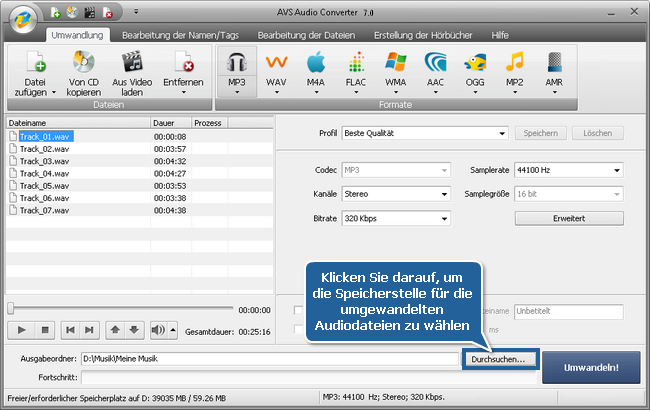
Task: Select the WAV output format
Action: (x=276, y=64)
